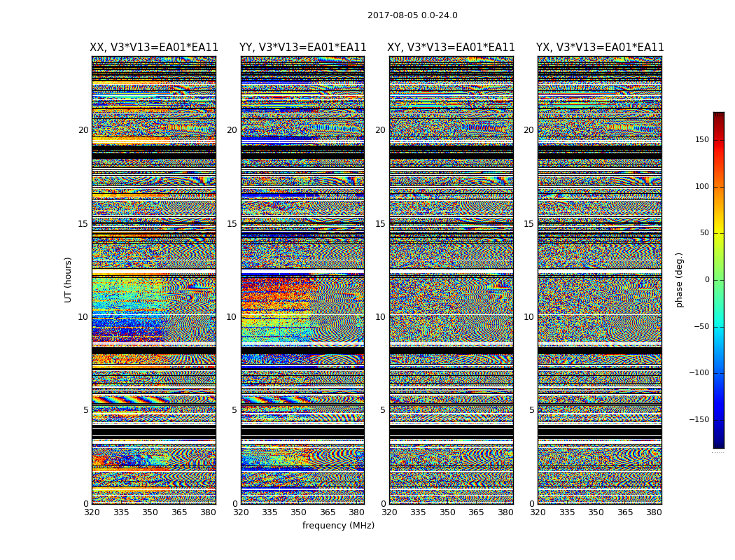The height and width of the screenshot is (560, 735).
Task: Click the "350" frequency tick under YY panel
Action: click(x=299, y=512)
